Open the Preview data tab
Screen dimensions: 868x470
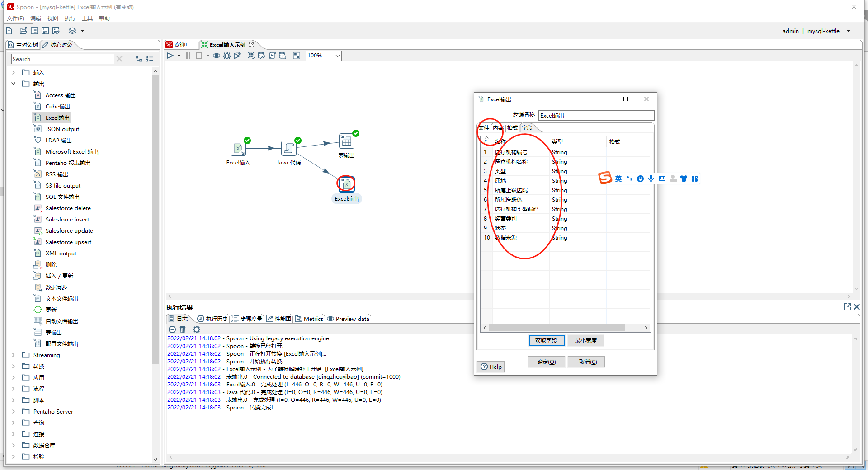(x=348, y=319)
